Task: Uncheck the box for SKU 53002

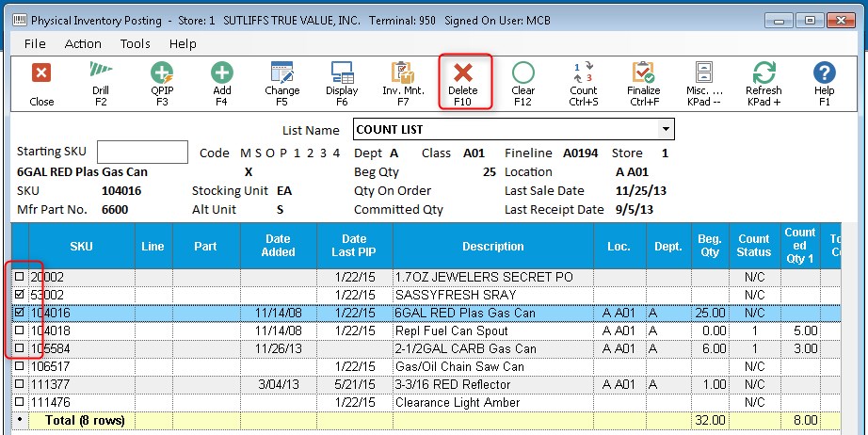Action: point(19,295)
